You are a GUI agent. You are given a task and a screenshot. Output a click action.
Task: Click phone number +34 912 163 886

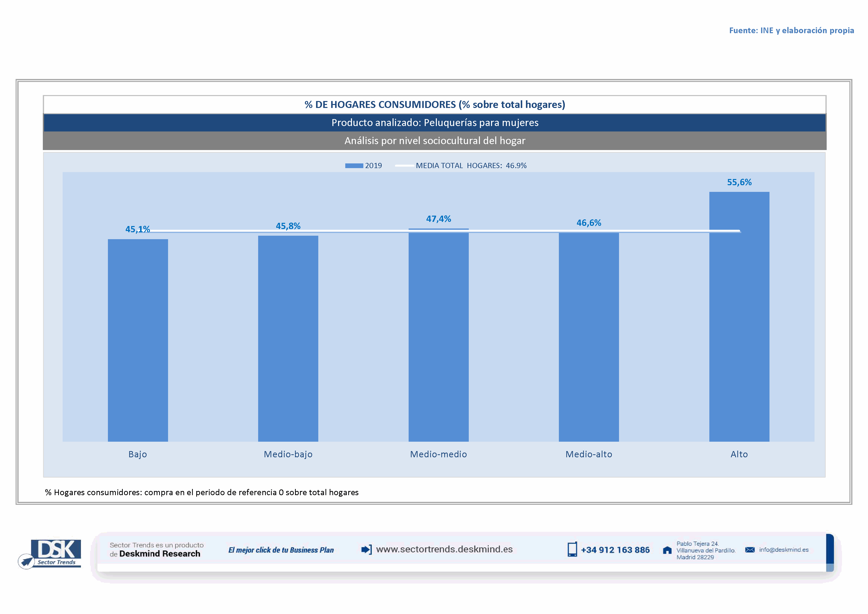click(615, 550)
